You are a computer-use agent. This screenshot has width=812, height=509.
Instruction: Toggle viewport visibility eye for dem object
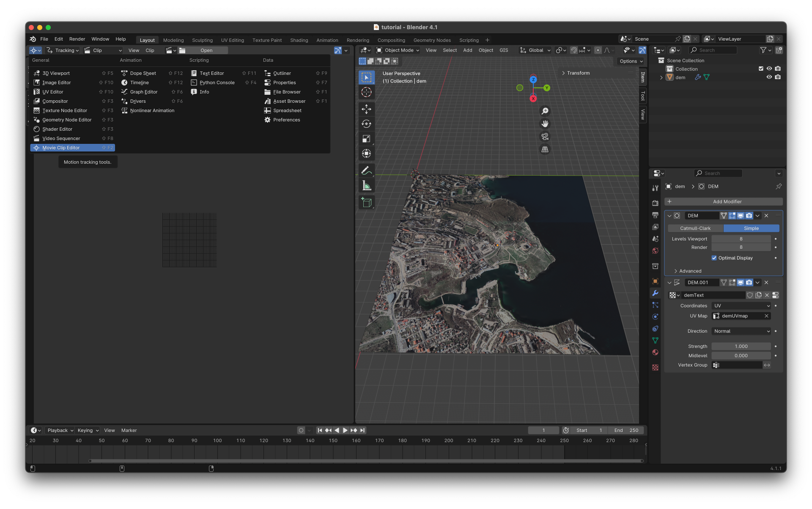pyautogui.click(x=769, y=77)
